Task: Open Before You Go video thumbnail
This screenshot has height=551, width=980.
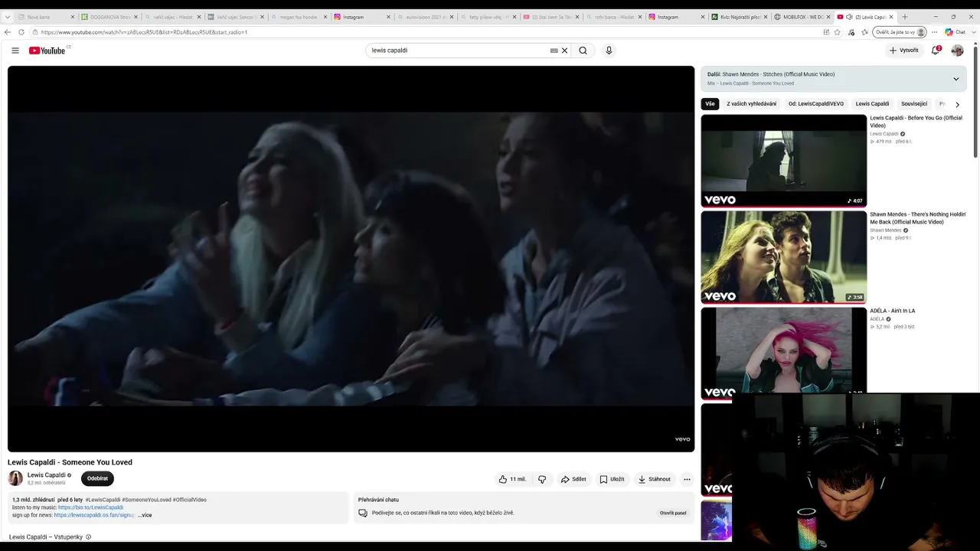Action: point(783,161)
